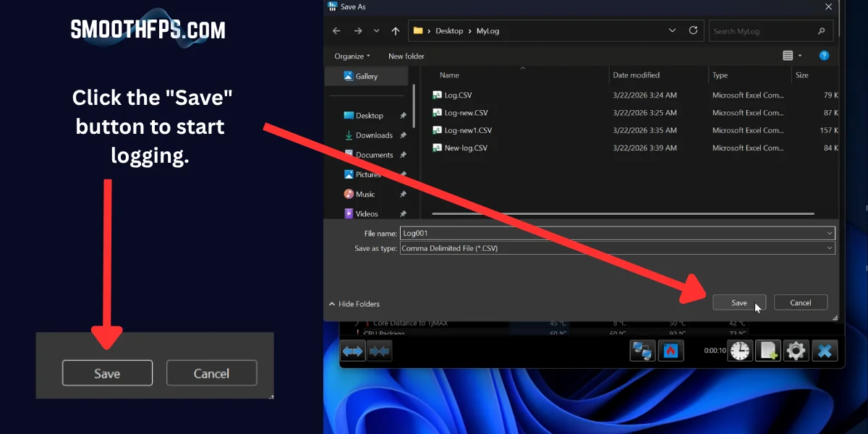Click the blue help question mark icon
Image resolution: width=868 pixels, height=434 pixels.
824,56
